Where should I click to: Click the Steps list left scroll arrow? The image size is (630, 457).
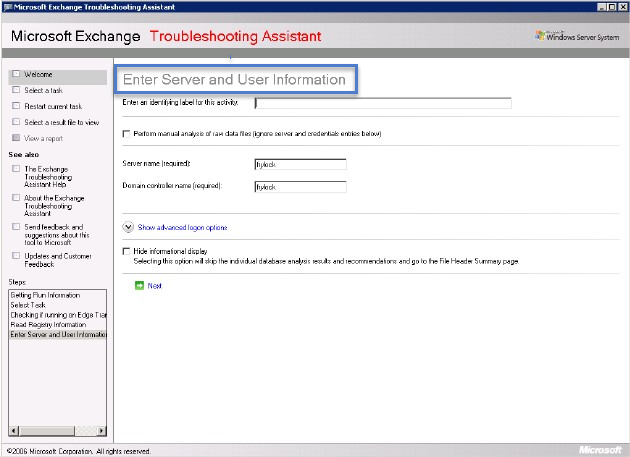tap(13, 431)
